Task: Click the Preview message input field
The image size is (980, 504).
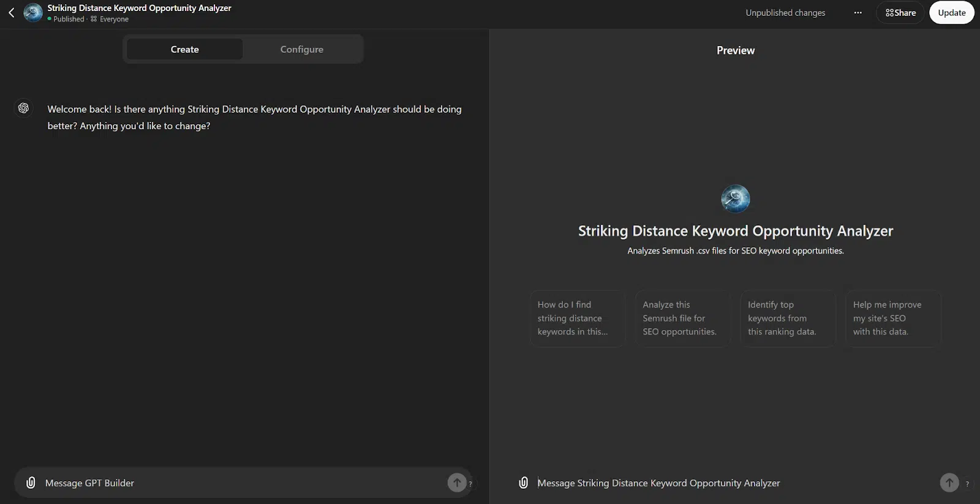Action: click(729, 483)
